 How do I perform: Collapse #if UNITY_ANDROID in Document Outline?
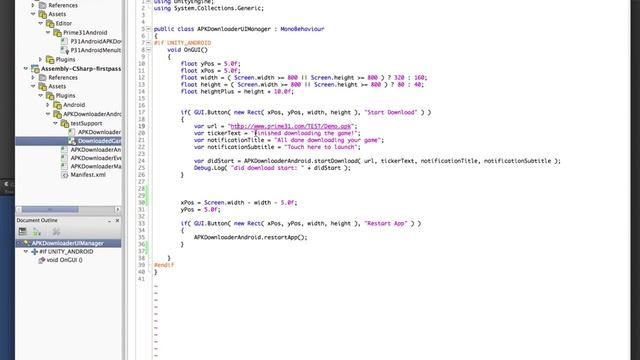[x=26, y=252]
